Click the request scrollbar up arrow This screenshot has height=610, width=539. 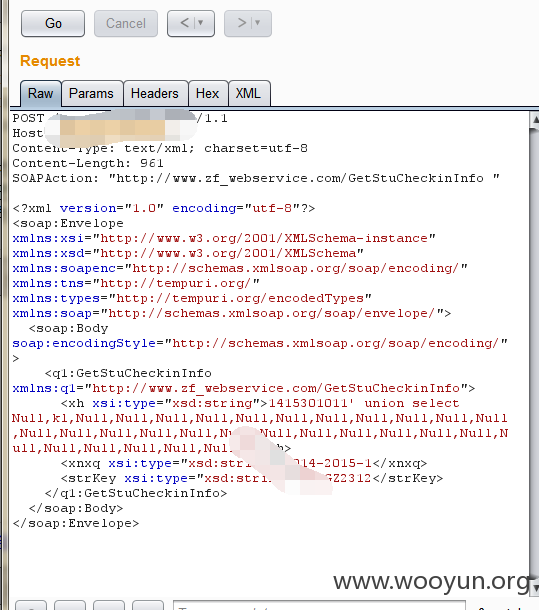[x=535, y=120]
